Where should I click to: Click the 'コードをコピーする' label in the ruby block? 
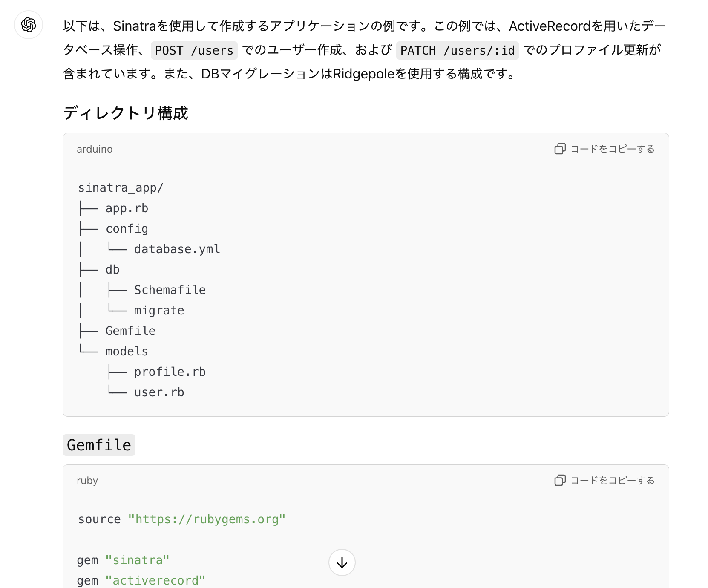click(x=612, y=480)
